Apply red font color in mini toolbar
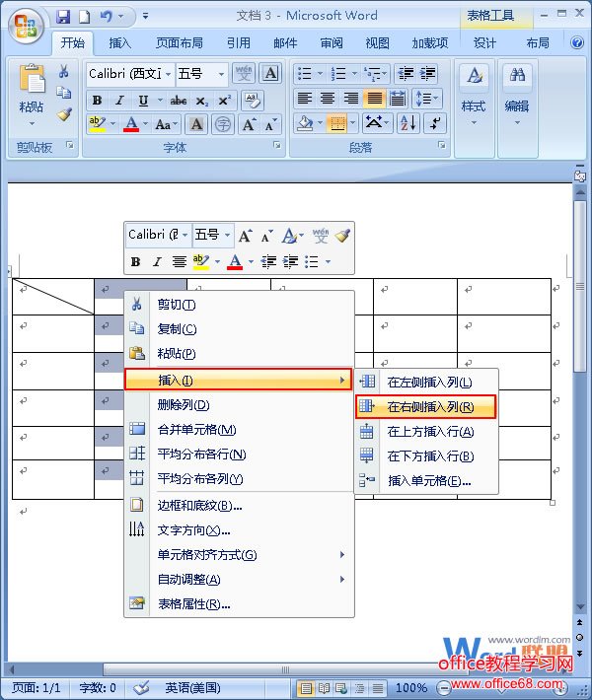This screenshot has width=592, height=700. click(235, 261)
